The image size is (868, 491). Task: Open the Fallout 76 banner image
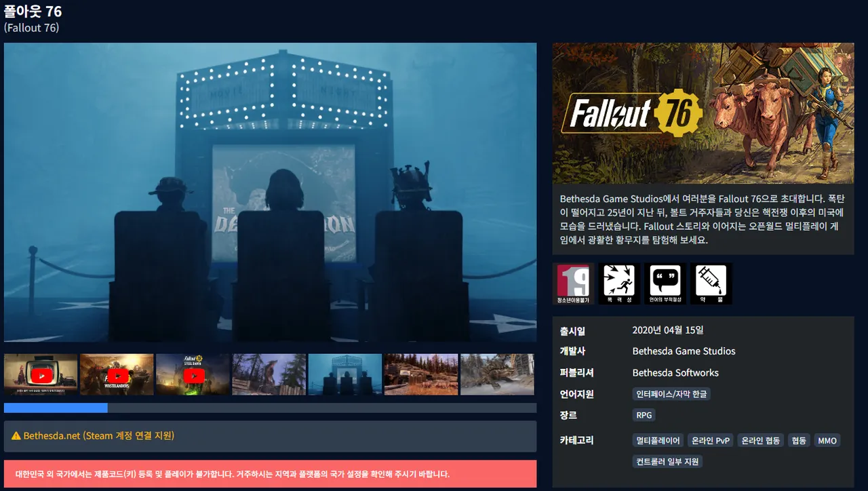703,113
